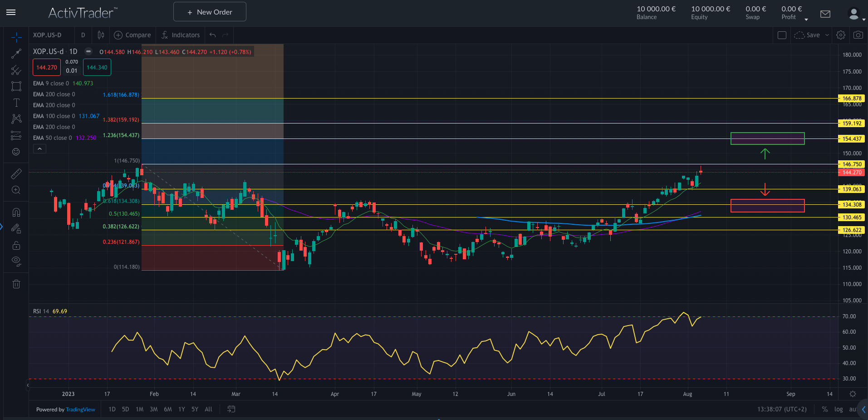This screenshot has width=868, height=420.
Task: Click the red sell price 144.270 box
Action: (47, 68)
